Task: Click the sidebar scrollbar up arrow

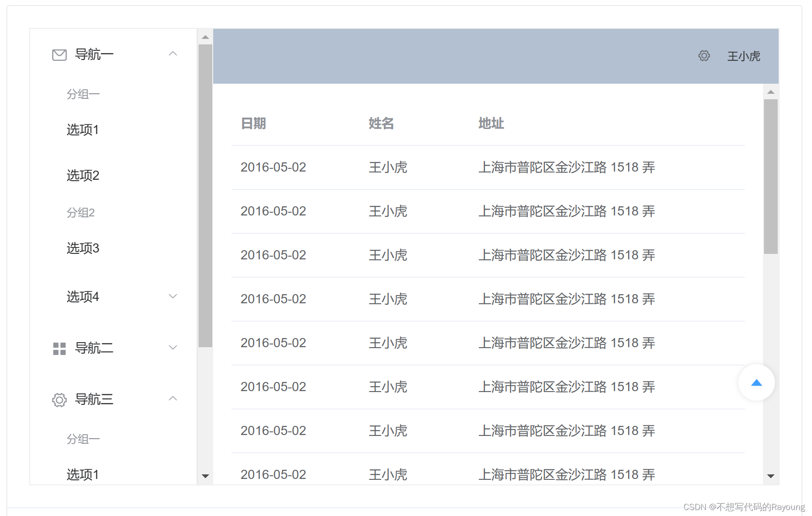Action: click(x=205, y=37)
